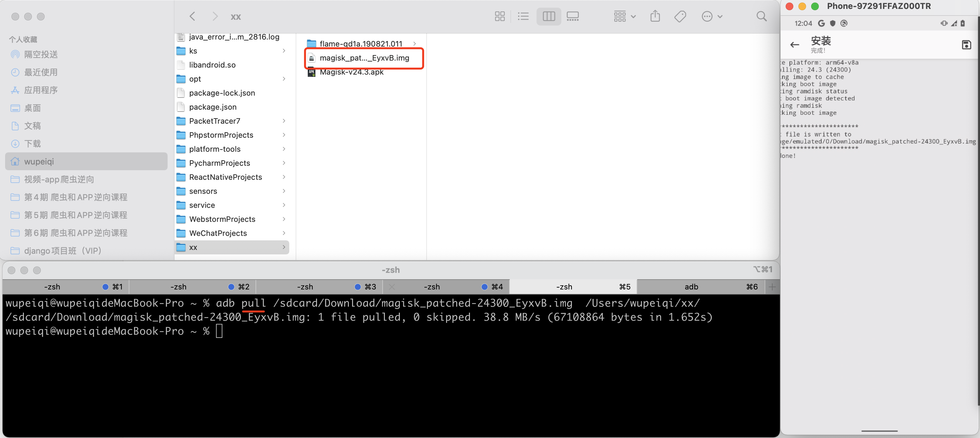Switch Finder to list view
The width and height of the screenshot is (980, 438).
pyautogui.click(x=523, y=16)
